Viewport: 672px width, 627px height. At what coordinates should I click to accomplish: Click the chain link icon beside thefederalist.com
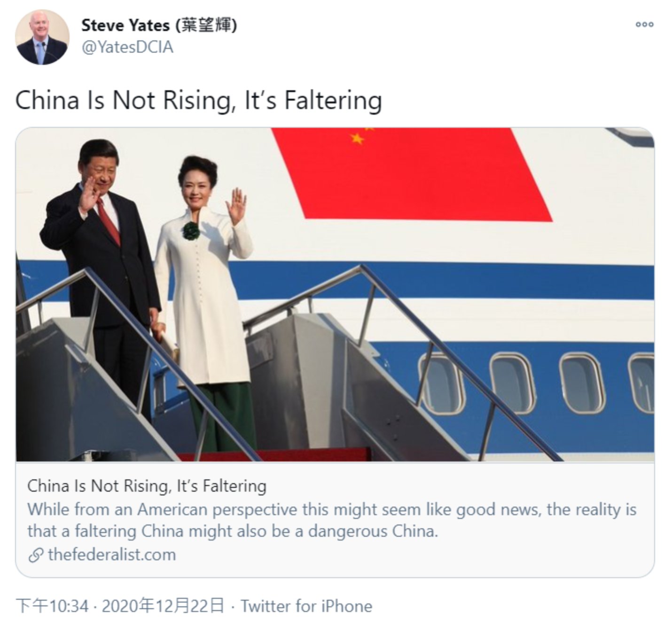pyautogui.click(x=36, y=555)
